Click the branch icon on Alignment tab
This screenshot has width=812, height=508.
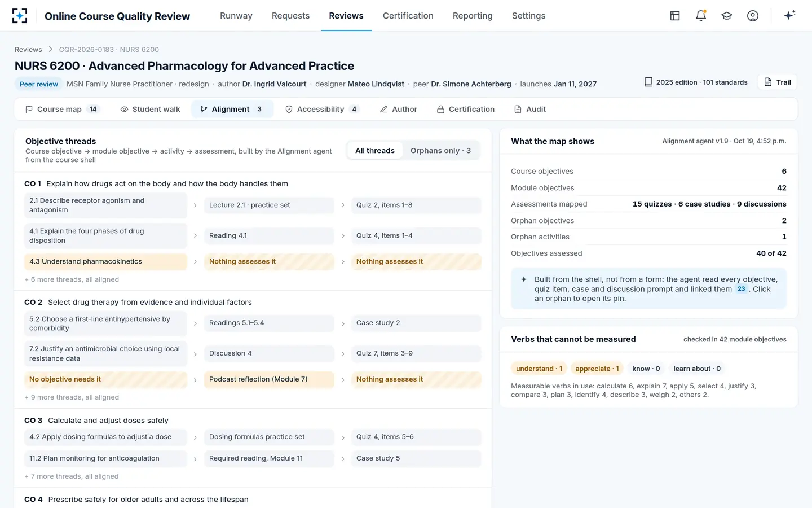(x=204, y=109)
